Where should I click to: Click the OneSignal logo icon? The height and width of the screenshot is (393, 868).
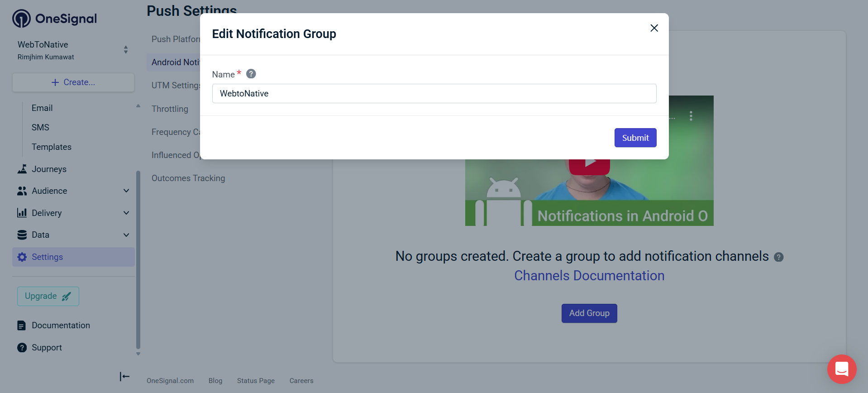coord(21,19)
